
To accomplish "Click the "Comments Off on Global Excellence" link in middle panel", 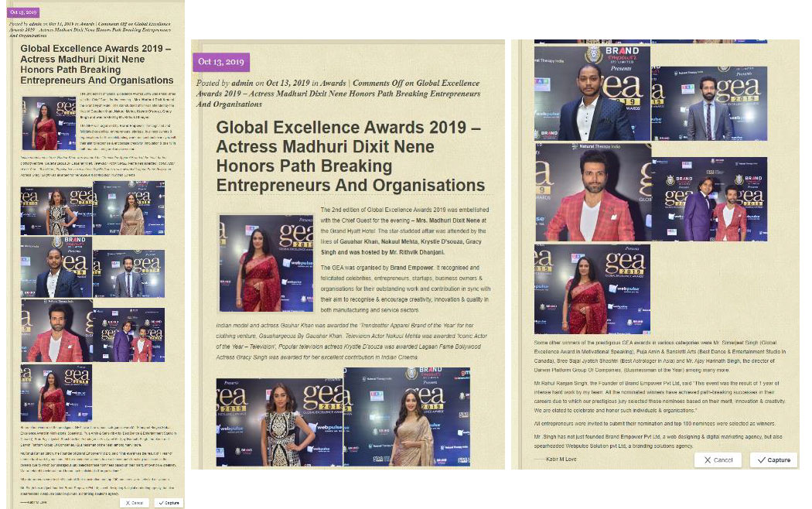I will [416, 83].
